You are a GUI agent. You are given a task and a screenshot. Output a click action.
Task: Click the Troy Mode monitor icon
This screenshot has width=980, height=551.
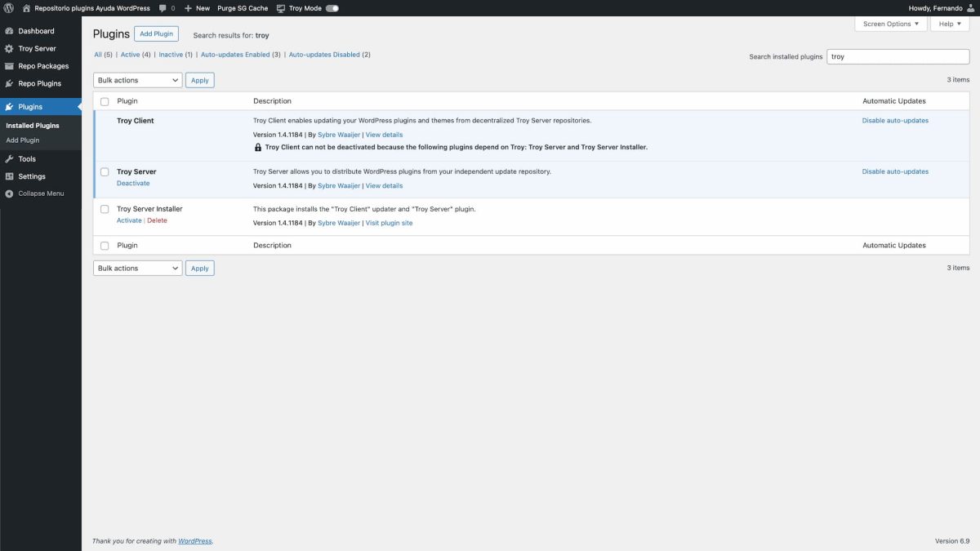click(x=281, y=8)
